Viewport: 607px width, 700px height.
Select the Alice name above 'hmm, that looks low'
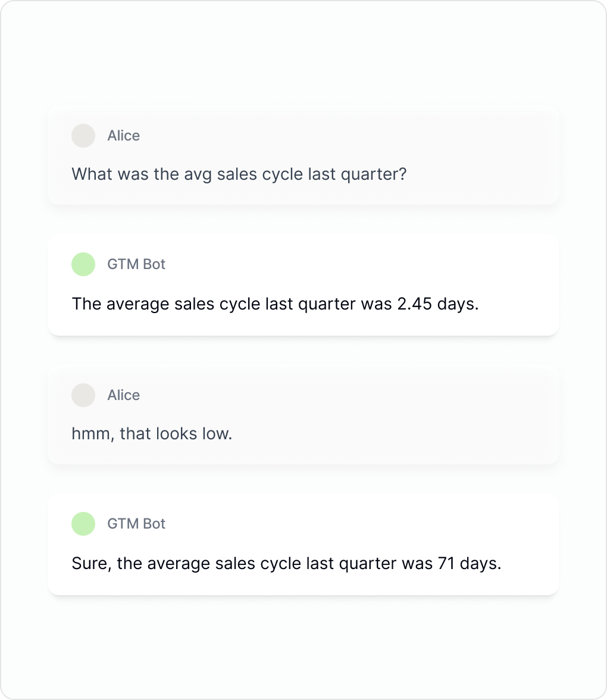(x=123, y=395)
